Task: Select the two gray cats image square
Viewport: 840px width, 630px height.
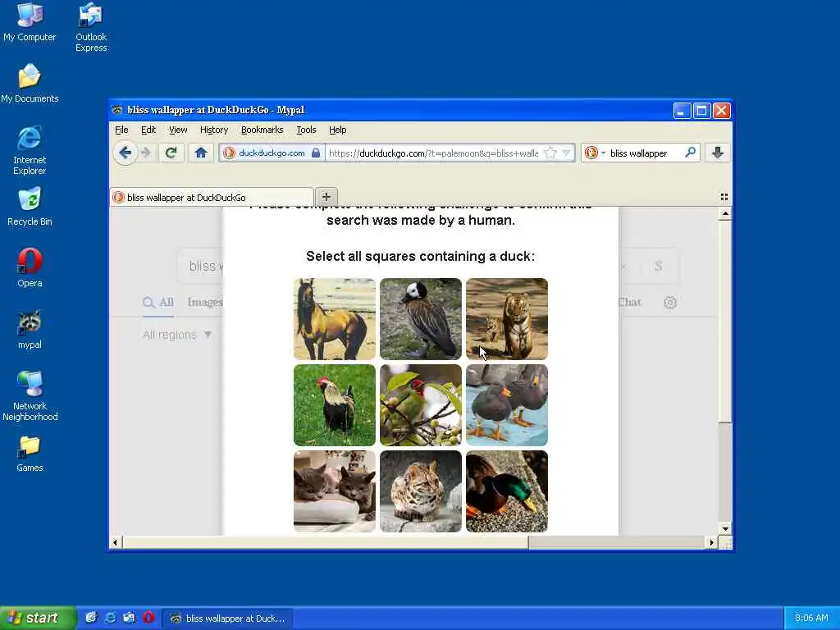Action: tap(335, 491)
